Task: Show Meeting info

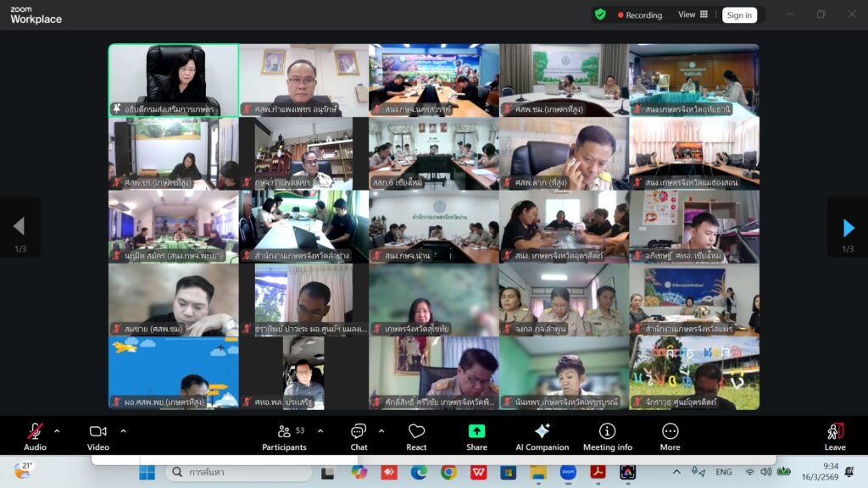Action: [x=607, y=435]
